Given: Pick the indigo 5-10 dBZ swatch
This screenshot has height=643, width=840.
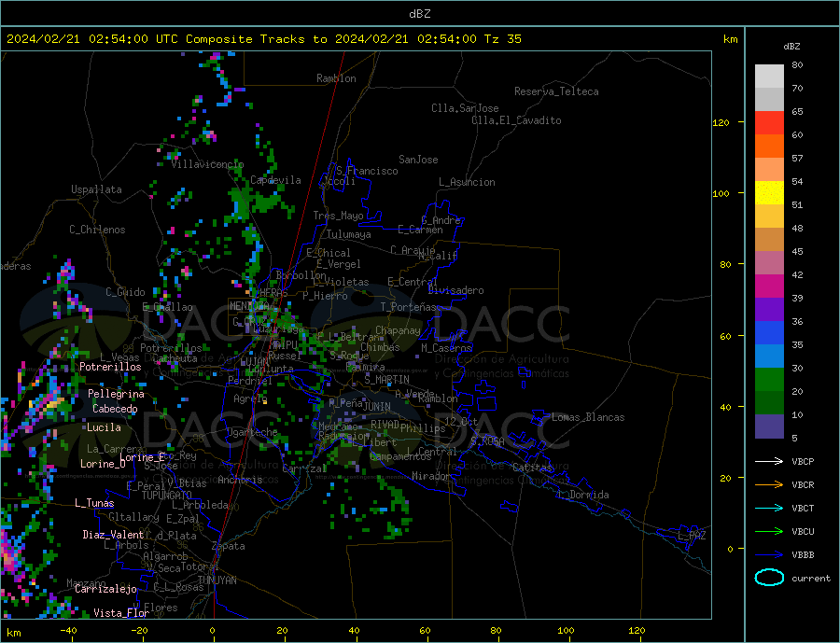Looking at the screenshot, I should tap(769, 426).
